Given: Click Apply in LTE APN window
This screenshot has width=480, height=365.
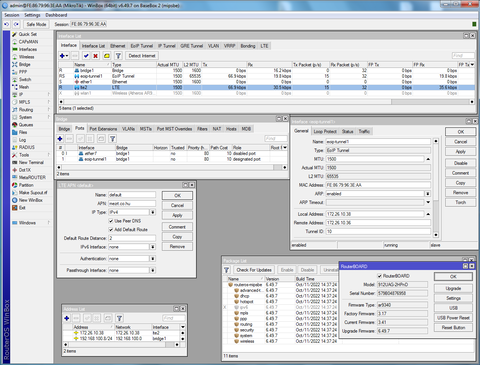Looking at the screenshot, I should pyautogui.click(x=177, y=215).
